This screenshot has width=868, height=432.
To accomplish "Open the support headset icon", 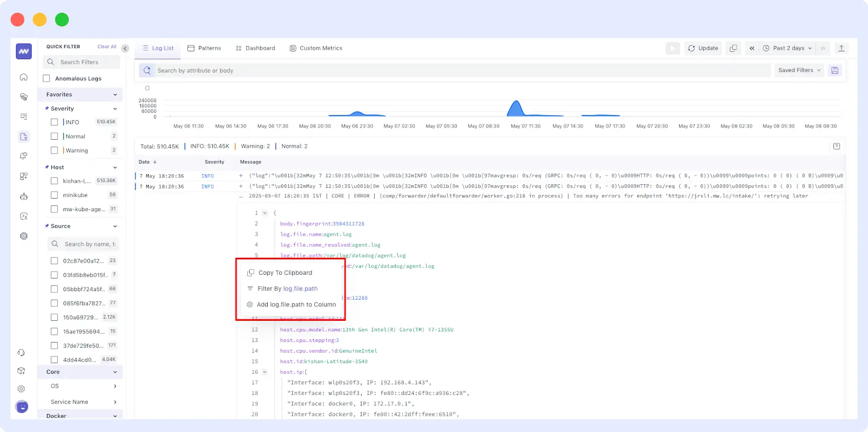I will tap(22, 353).
